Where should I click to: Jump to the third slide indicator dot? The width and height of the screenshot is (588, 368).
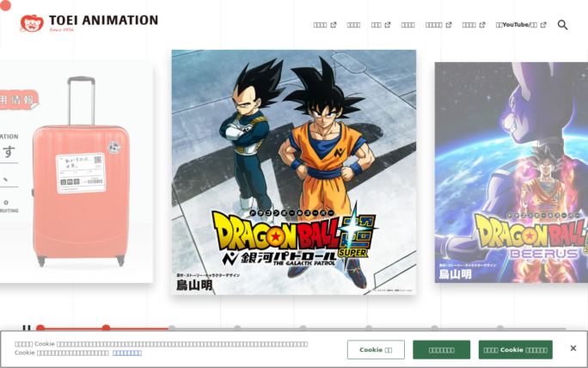tap(172, 328)
